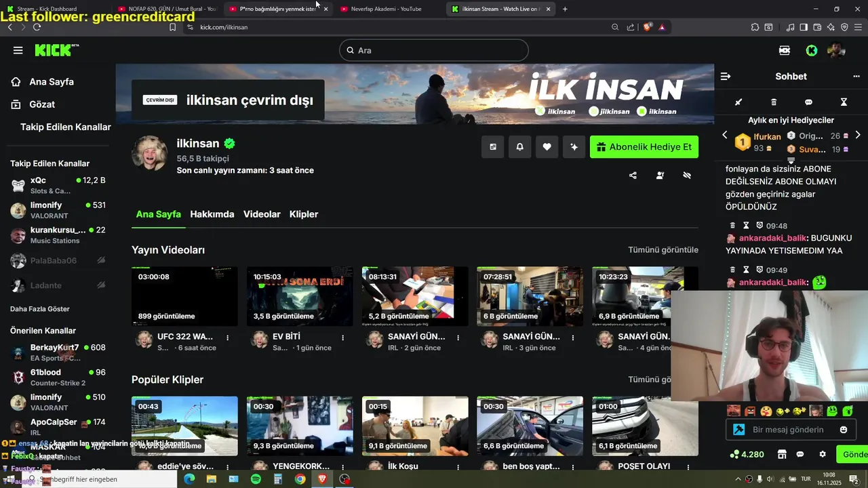868x488 pixels.
Task: Collapse the Sohbet chat panel
Action: (x=725, y=77)
